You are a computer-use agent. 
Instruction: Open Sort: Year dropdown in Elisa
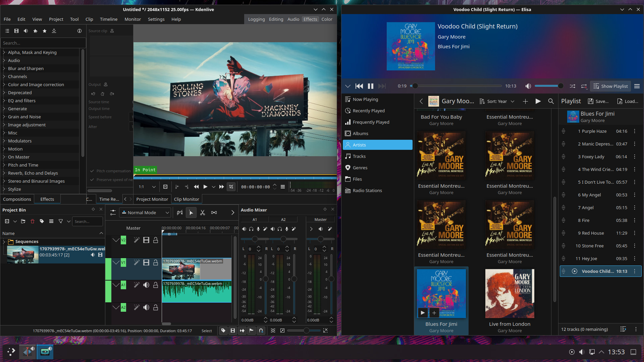[497, 101]
